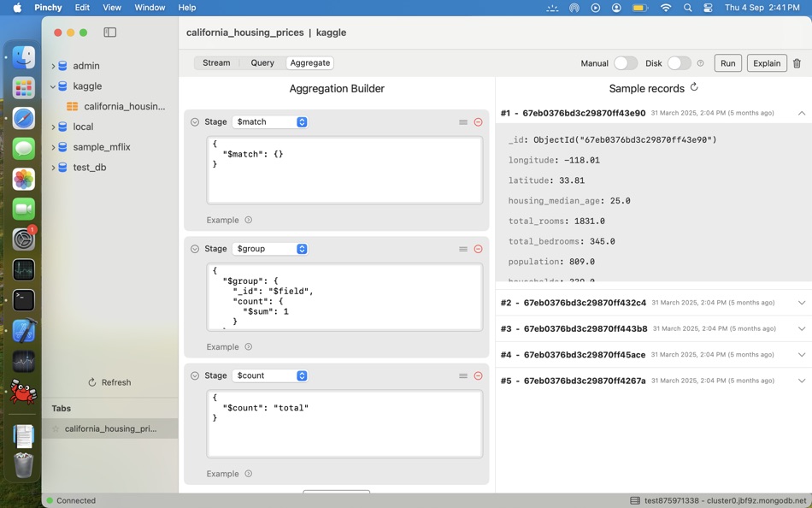This screenshot has width=812, height=508.
Task: Click the help icon next to the Disk toggle
Action: pos(700,63)
